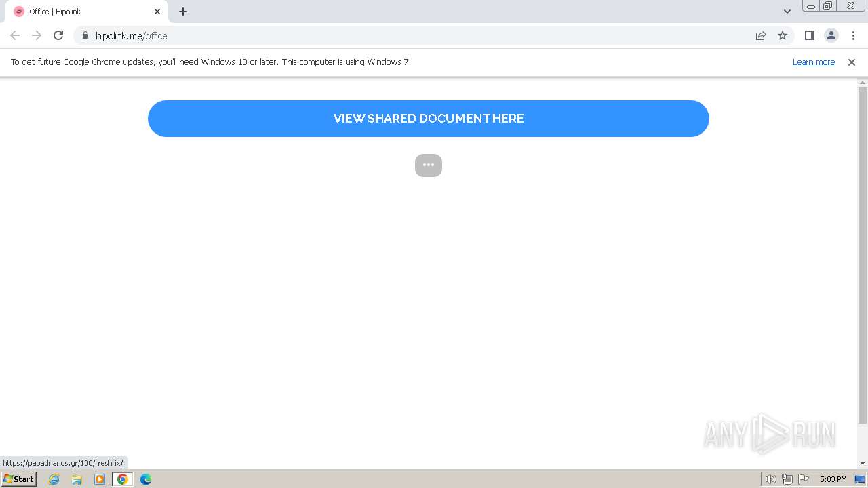Open the Learn more link
The width and height of the screenshot is (868, 488).
tap(814, 62)
